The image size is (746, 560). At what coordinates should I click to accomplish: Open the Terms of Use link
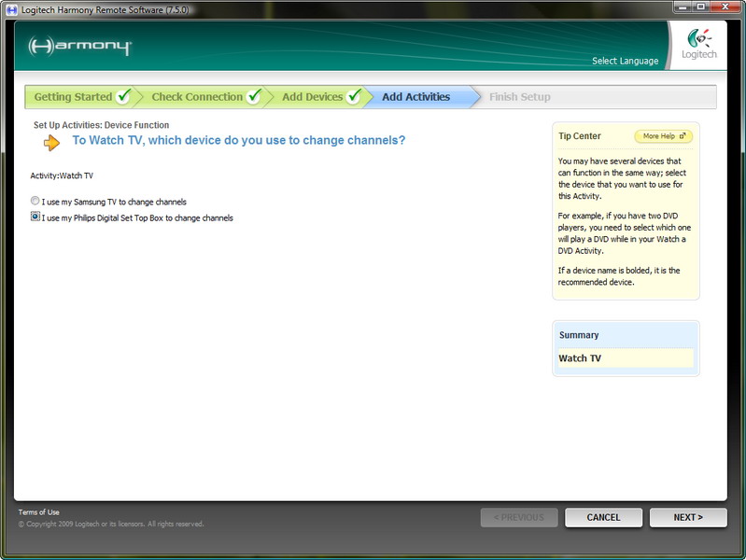coord(39,512)
